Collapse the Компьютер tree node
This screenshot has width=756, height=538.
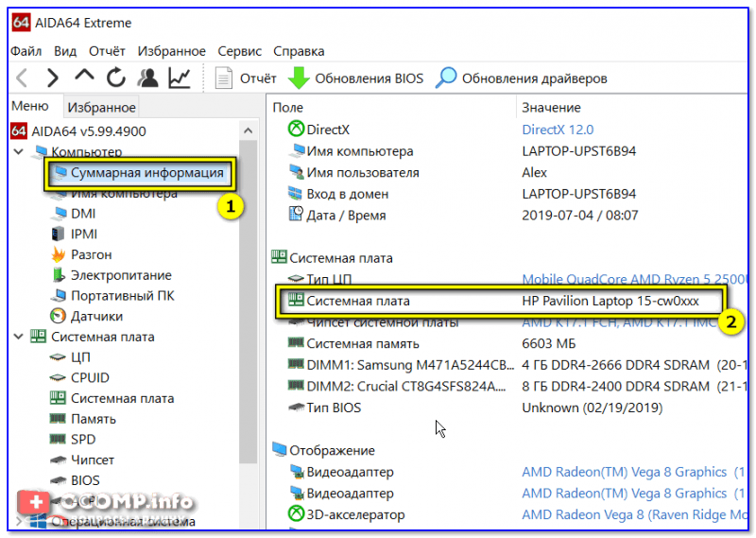18,151
